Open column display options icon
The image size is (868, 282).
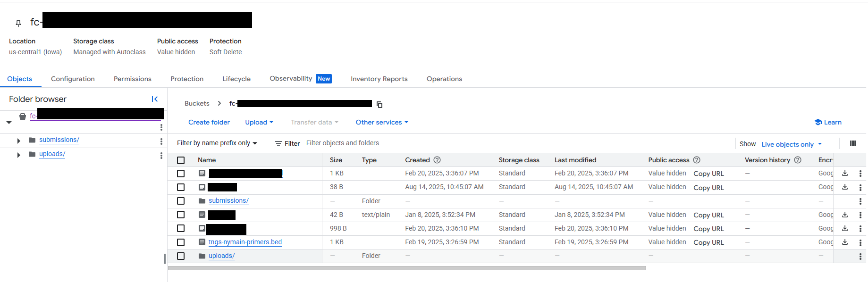click(x=853, y=144)
